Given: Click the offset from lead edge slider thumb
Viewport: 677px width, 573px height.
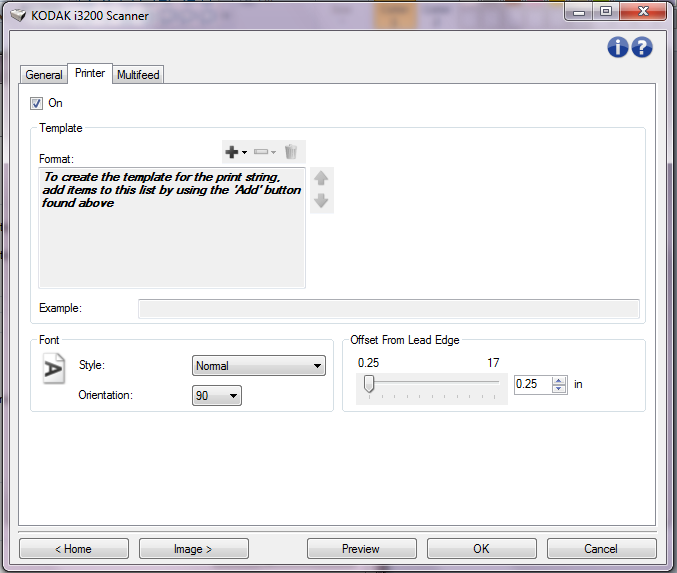Looking at the screenshot, I should point(369,383).
